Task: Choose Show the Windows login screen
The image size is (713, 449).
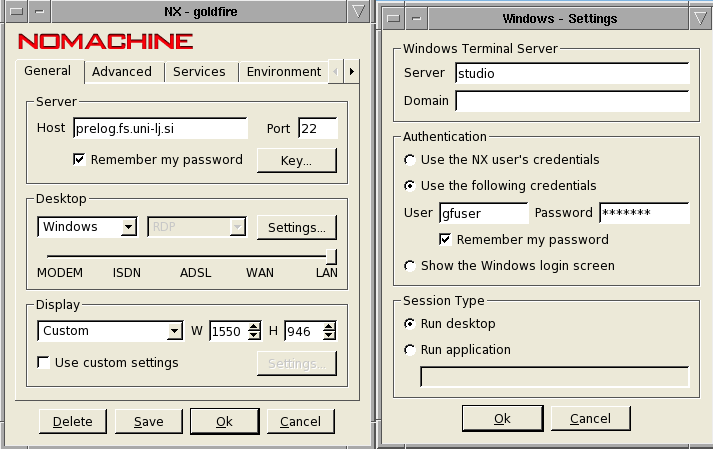Action: 409,266
